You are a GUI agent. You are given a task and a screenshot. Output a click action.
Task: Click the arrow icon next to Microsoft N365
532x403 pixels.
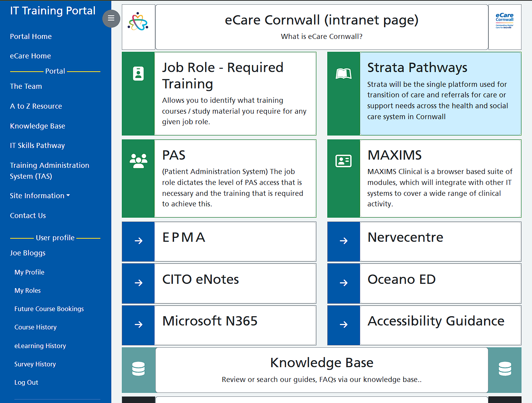(x=139, y=325)
